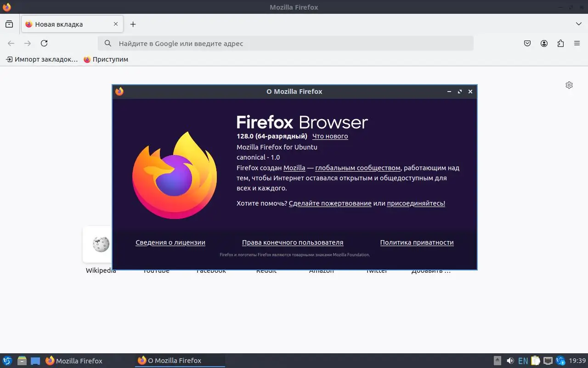
Task: Click the search magnifier in the address bar
Action: pos(108,43)
